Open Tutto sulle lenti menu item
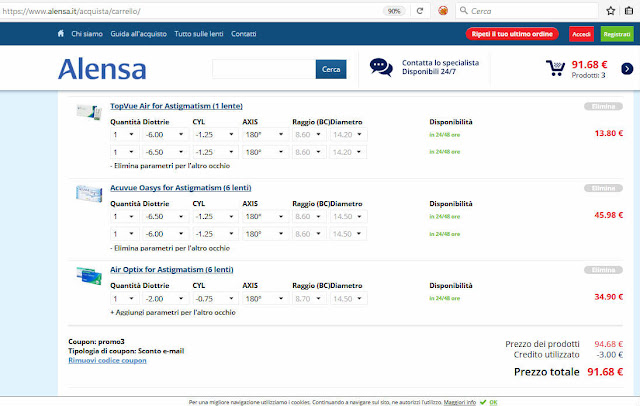Image resolution: width=640 pixels, height=406 pixels. click(199, 34)
